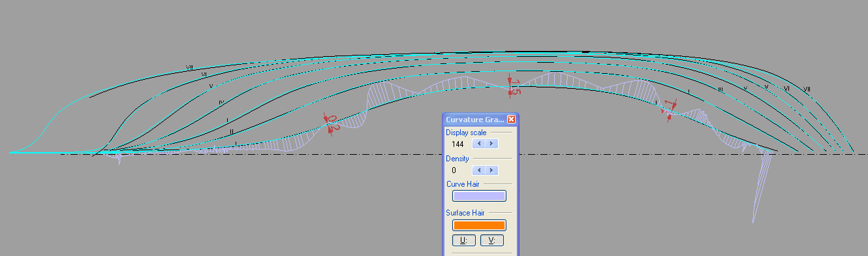Select the large curvature spike at right end
The width and height of the screenshot is (868, 256).
coord(760,186)
